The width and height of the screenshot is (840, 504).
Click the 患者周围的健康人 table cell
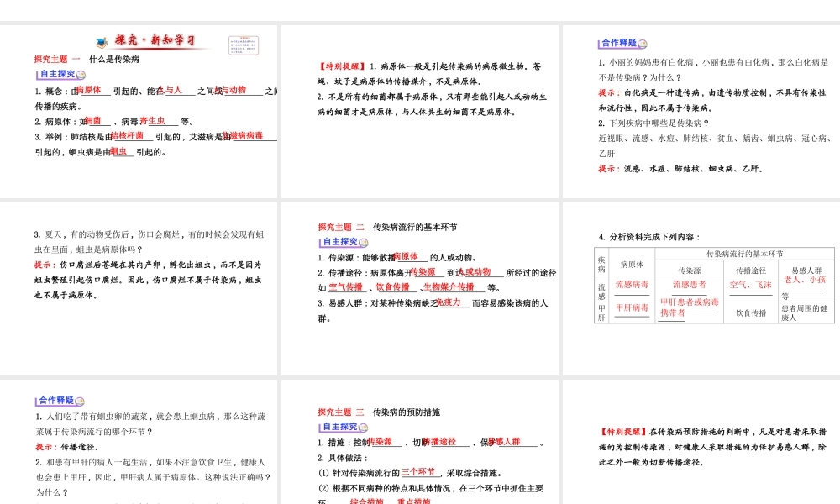805,312
